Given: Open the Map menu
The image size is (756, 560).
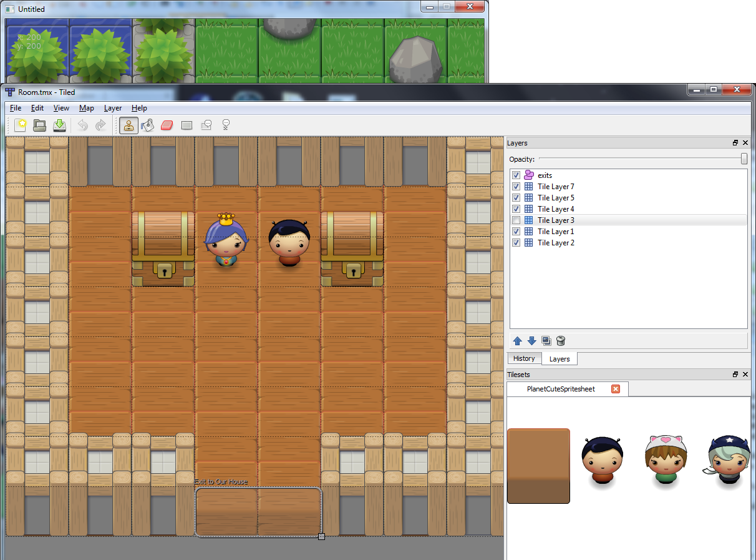Looking at the screenshot, I should [x=87, y=108].
